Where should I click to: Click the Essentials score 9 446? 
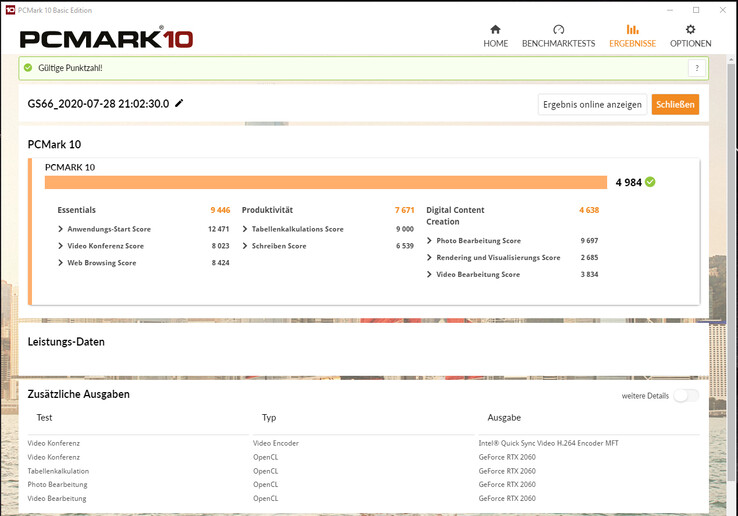coord(220,210)
